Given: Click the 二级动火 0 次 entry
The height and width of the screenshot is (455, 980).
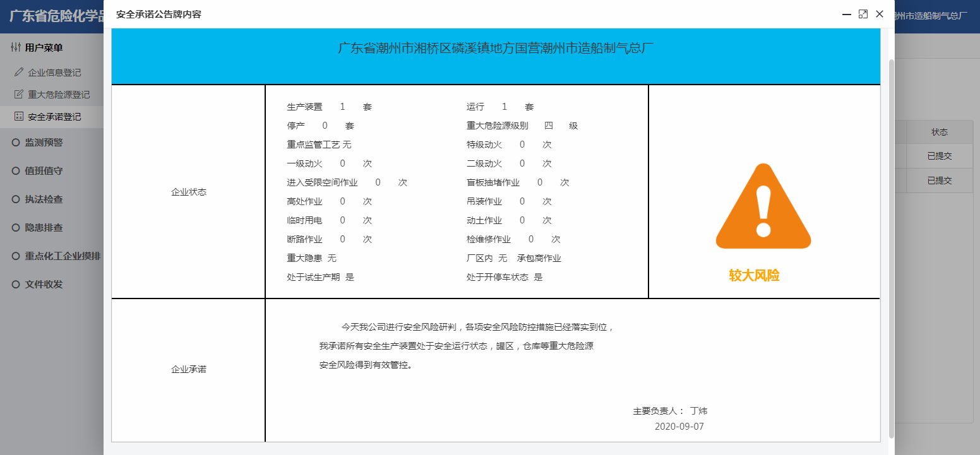Looking at the screenshot, I should (509, 163).
